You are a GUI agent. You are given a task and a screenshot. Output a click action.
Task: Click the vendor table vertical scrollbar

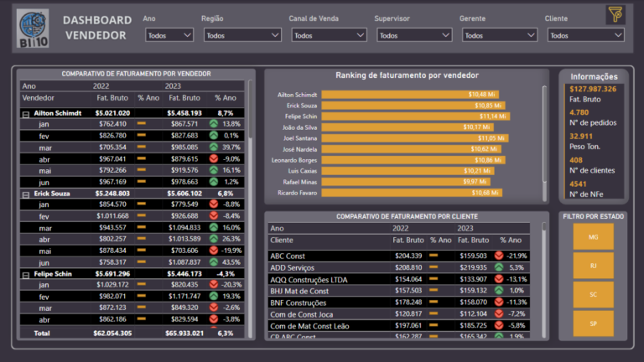coord(250,109)
